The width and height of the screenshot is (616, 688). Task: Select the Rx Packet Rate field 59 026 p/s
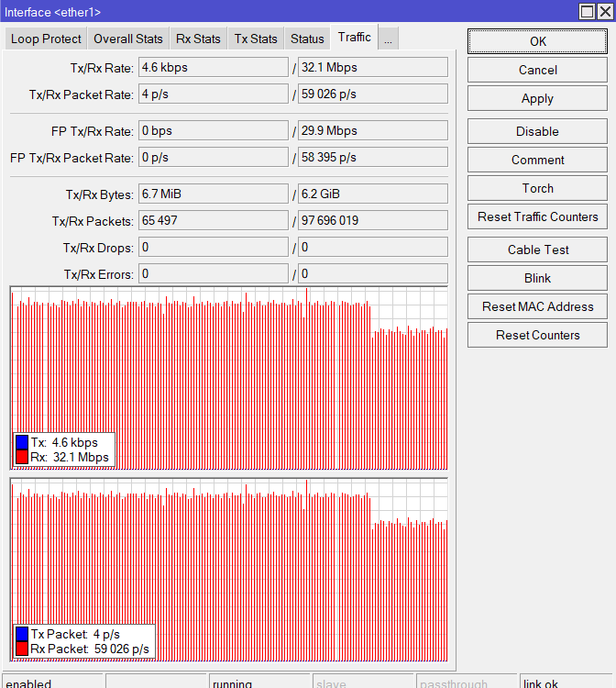pos(373,94)
